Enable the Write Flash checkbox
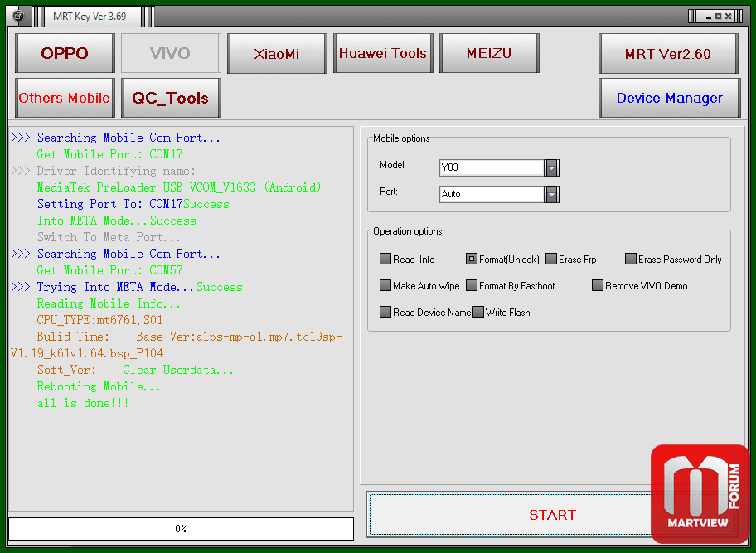This screenshot has height=553, width=756. (477, 312)
